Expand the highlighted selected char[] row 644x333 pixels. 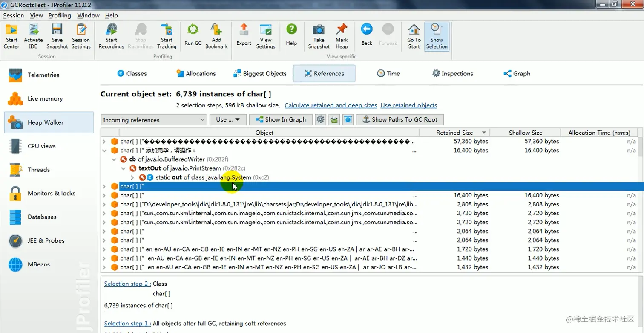coord(104,186)
